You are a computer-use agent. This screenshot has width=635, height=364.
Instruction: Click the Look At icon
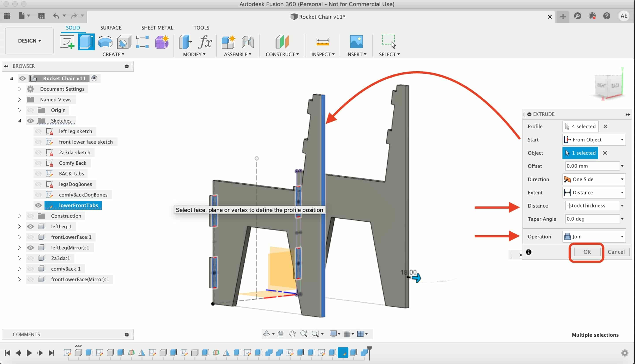point(281,334)
